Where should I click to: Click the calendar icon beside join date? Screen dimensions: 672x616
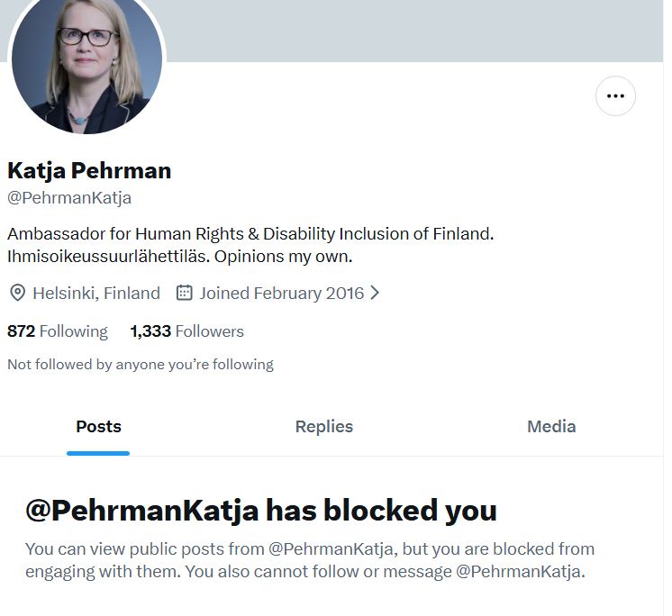[185, 293]
